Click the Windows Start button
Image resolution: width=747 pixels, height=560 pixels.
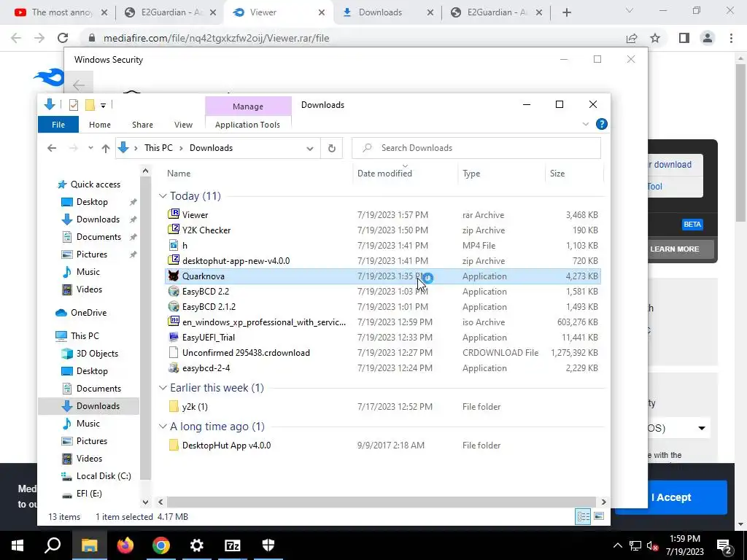[x=18, y=545]
